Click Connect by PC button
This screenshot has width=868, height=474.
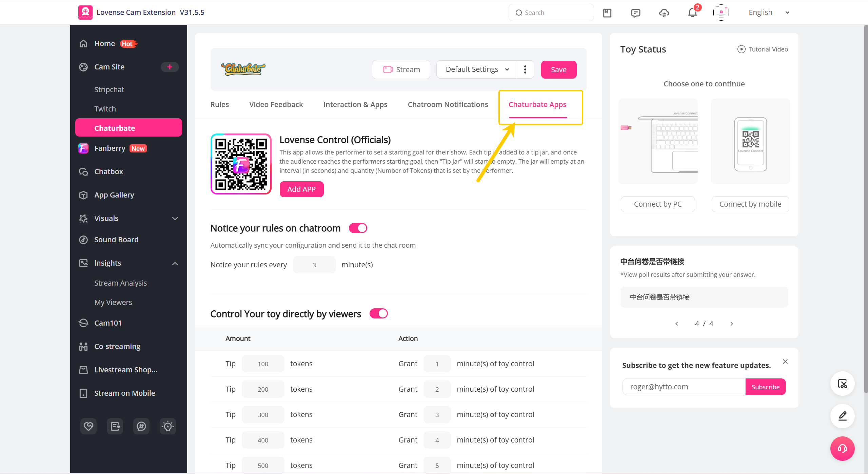coord(658,204)
